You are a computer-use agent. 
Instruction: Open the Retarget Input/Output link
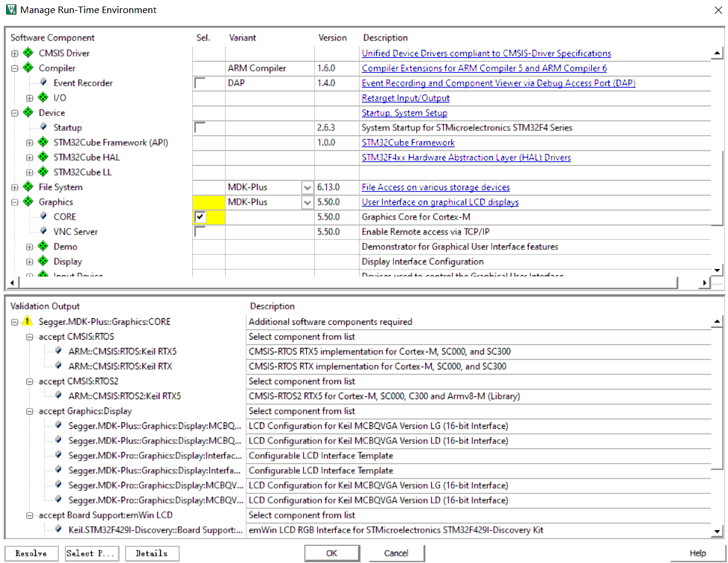pos(406,98)
